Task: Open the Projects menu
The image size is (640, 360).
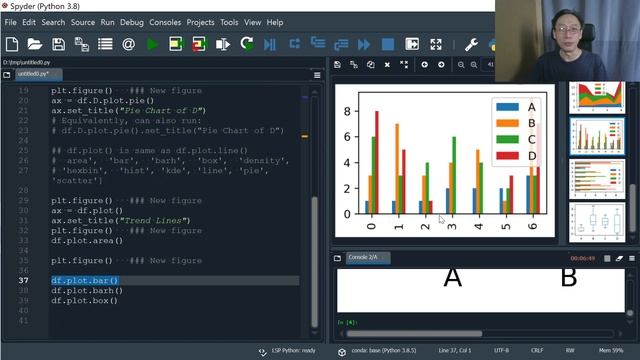Action: [x=200, y=22]
